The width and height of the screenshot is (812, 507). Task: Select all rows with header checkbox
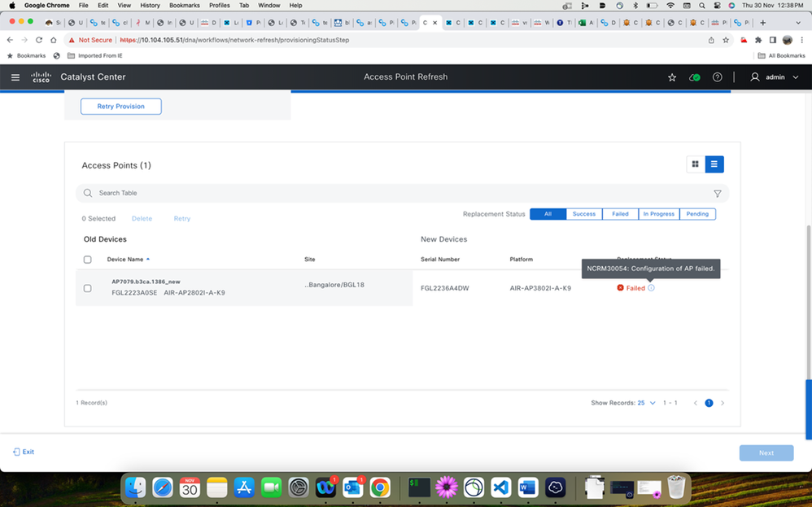pos(88,260)
